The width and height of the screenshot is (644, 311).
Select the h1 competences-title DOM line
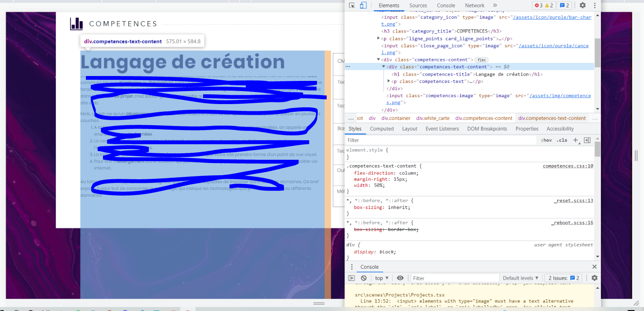tap(467, 74)
